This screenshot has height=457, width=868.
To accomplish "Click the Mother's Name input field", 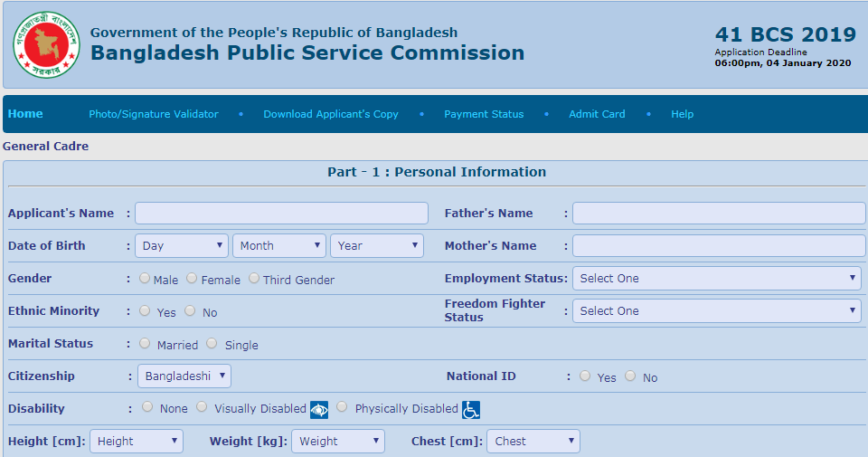I will (x=719, y=246).
